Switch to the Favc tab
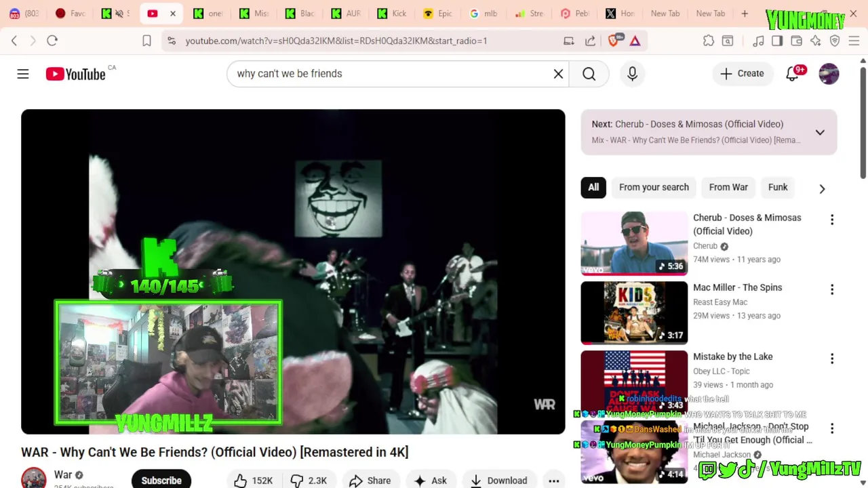 (x=71, y=13)
